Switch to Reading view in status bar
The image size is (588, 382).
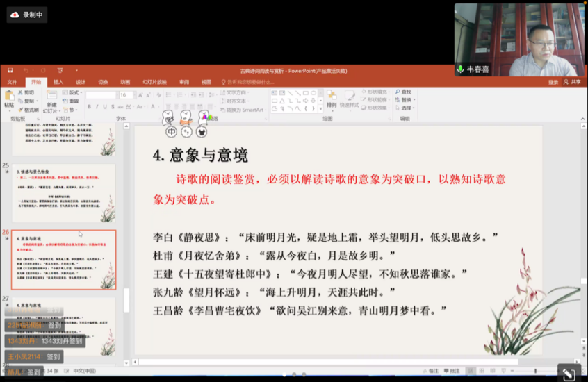pos(492,371)
